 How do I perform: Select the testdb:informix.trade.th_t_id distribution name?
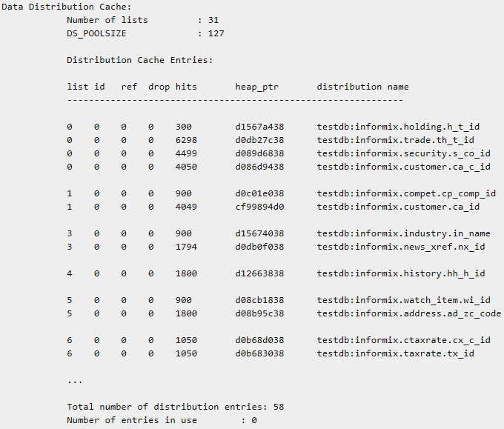(395, 140)
